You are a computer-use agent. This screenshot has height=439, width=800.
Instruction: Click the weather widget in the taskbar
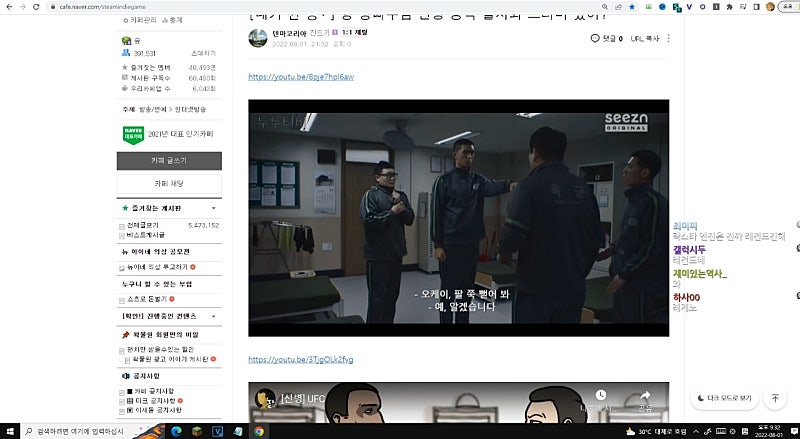(656, 431)
